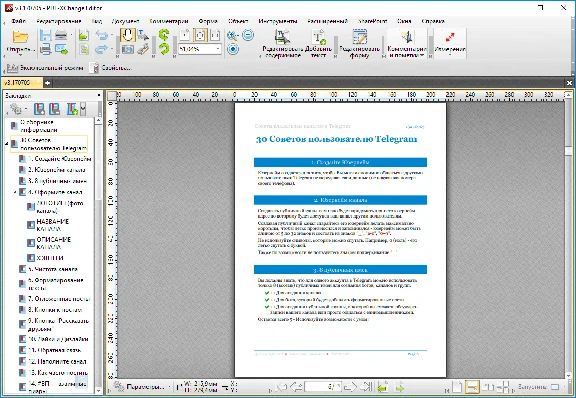The width and height of the screenshot is (576, 398).
Task: Go to the next page arrow
Action: 350,387
